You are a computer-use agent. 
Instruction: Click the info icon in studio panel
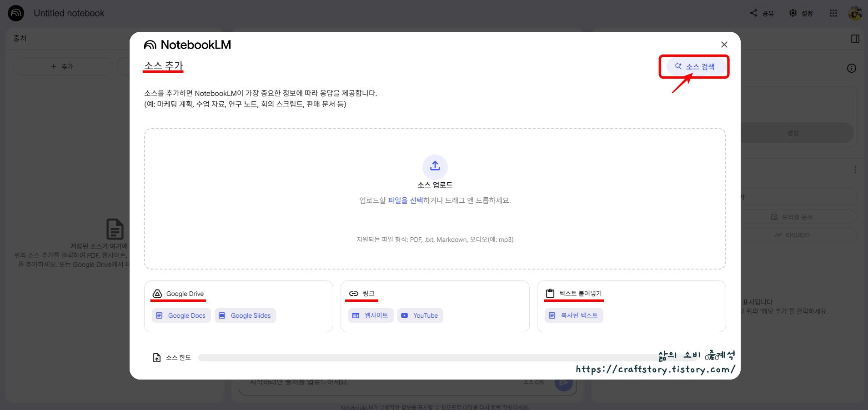pyautogui.click(x=852, y=68)
